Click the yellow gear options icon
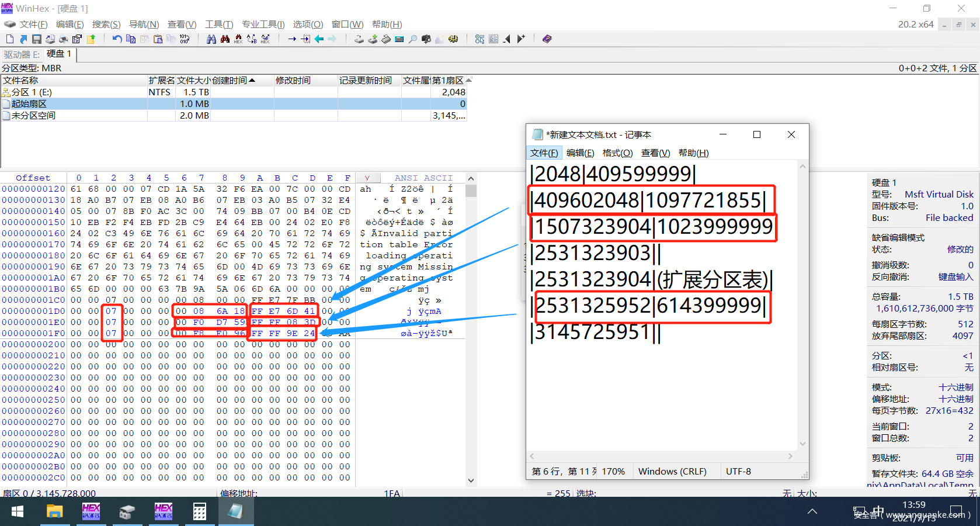 click(x=453, y=39)
